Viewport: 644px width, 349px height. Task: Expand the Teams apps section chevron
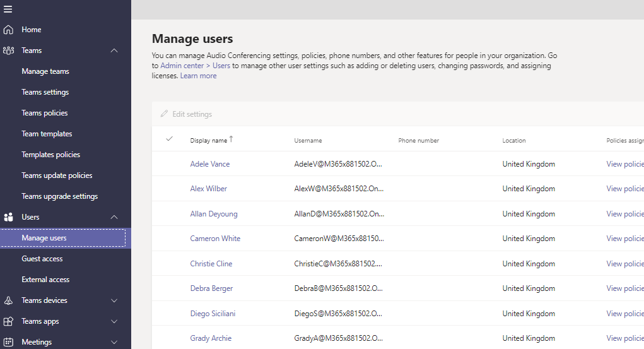pyautogui.click(x=114, y=321)
